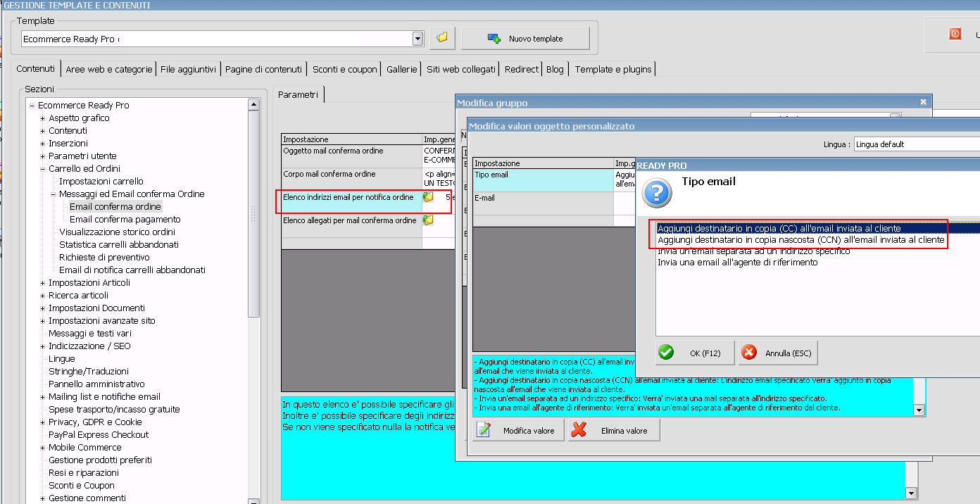Close the Modifica gruppo window
980x504 pixels.
(x=924, y=102)
